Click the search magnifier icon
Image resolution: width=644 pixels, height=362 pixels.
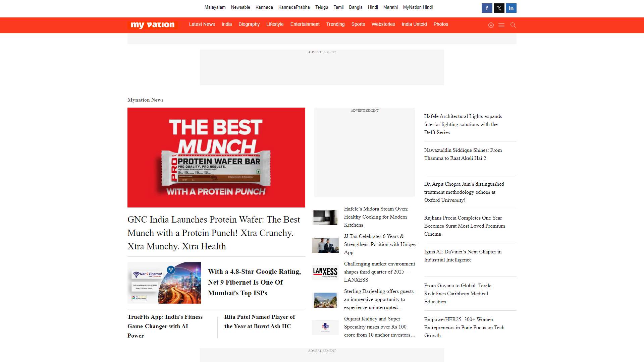(x=513, y=25)
